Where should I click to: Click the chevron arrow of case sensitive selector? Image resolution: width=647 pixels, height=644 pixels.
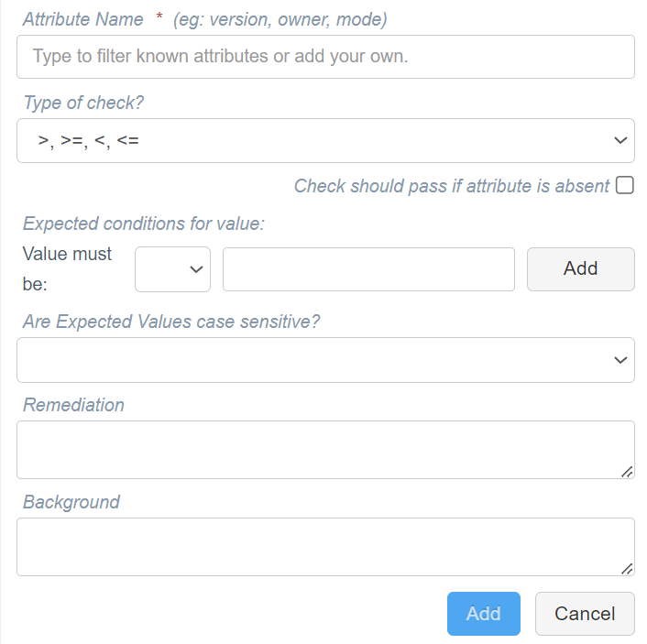point(620,360)
